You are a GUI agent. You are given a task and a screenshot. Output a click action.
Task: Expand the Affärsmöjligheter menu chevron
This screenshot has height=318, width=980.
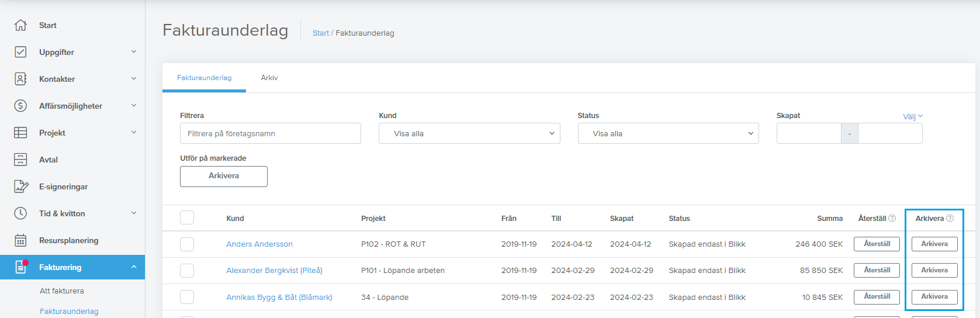(x=134, y=105)
